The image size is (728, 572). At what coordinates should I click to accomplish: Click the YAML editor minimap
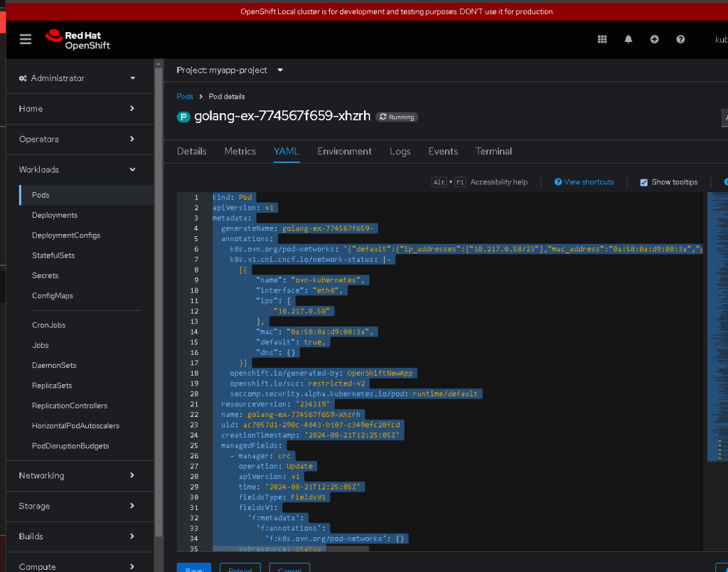point(717,327)
